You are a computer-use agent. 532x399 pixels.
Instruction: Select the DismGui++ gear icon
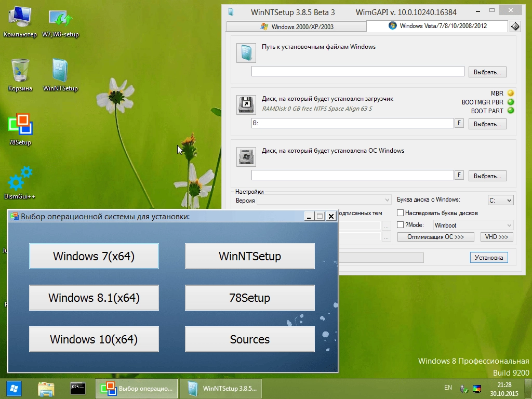[x=20, y=182]
